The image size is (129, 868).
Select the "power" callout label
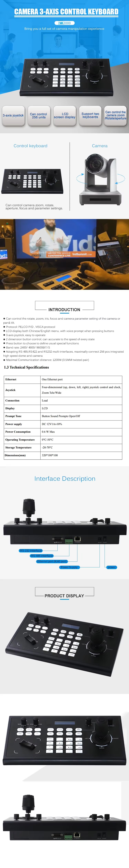click(x=111, y=567)
